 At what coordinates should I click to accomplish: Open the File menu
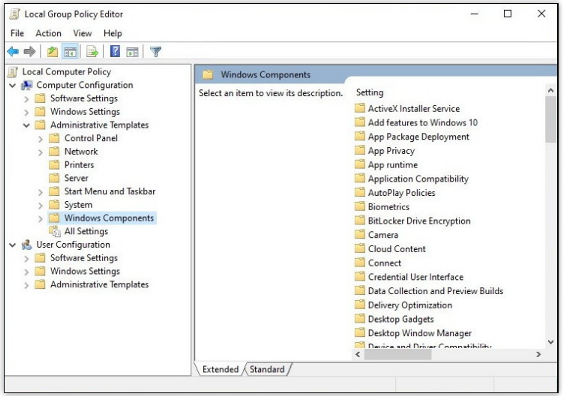17,33
